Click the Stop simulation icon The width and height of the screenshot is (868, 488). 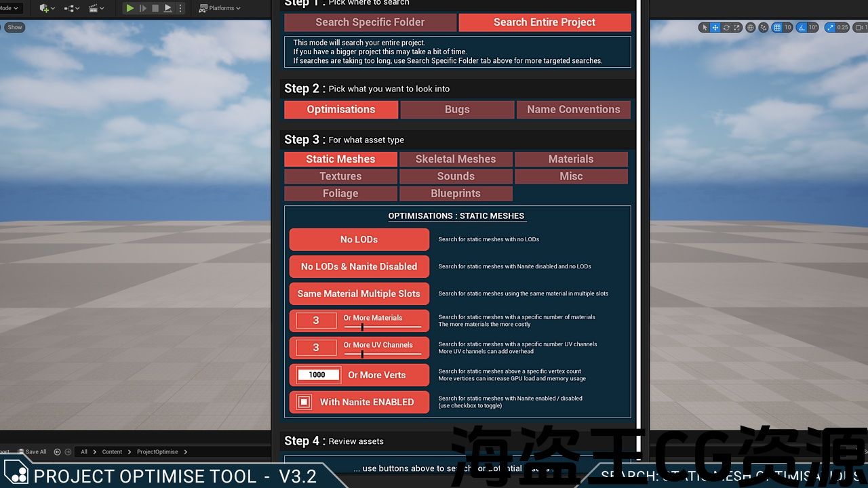(155, 8)
